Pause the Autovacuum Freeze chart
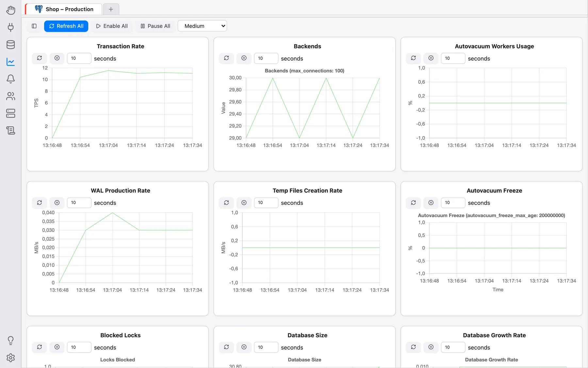 coord(431,203)
